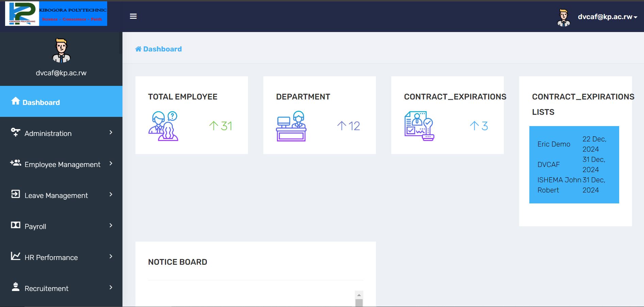This screenshot has width=644, height=307.
Task: Select Dashboard in the sidebar
Action: coord(41,102)
